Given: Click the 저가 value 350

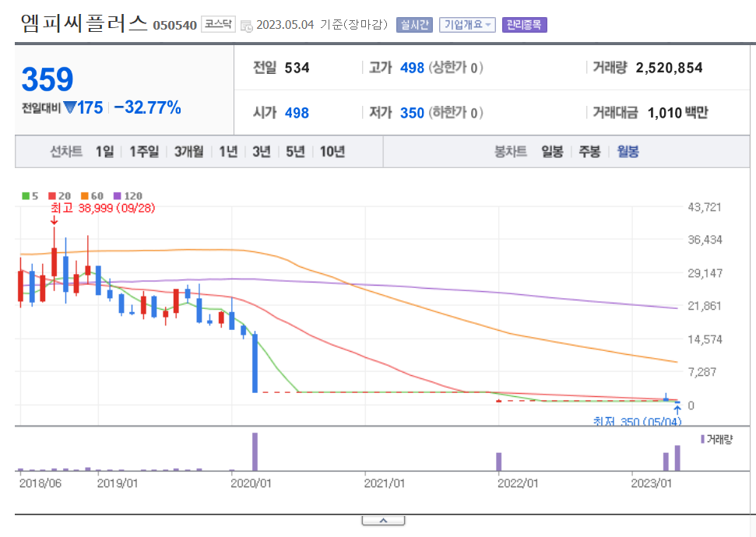Looking at the screenshot, I should click(412, 113).
